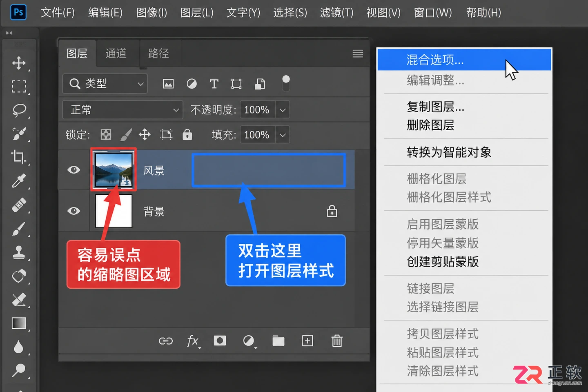588x392 pixels.
Task: Select the Brush tool
Action: [x=19, y=229]
